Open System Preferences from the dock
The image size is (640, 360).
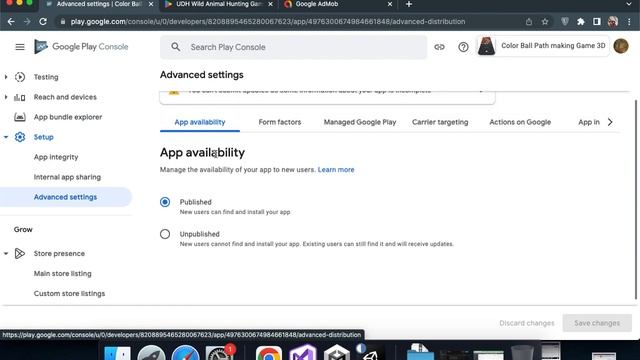tap(219, 353)
